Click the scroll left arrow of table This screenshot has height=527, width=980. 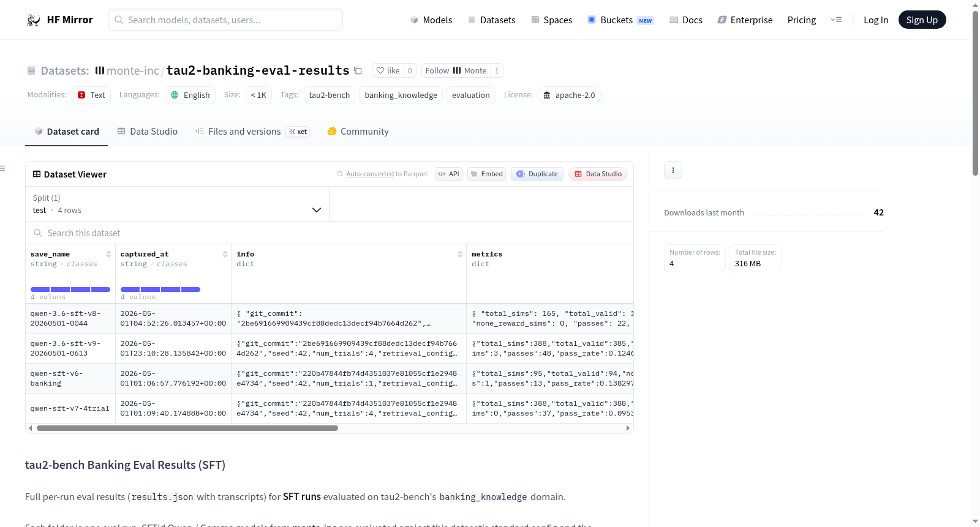click(x=31, y=428)
